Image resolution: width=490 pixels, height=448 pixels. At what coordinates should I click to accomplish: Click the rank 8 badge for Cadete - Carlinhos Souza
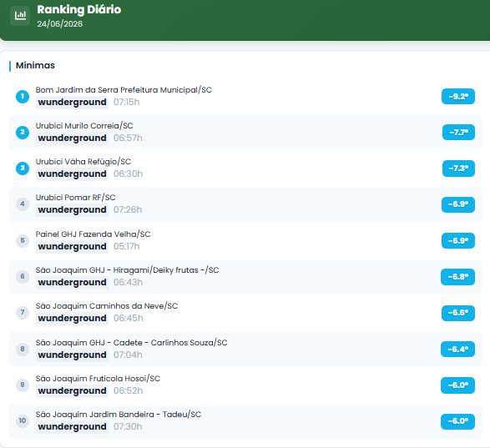point(23,349)
